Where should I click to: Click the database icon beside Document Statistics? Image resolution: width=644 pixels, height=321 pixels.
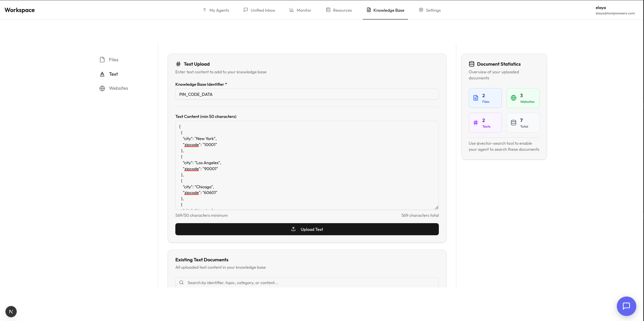point(471,64)
